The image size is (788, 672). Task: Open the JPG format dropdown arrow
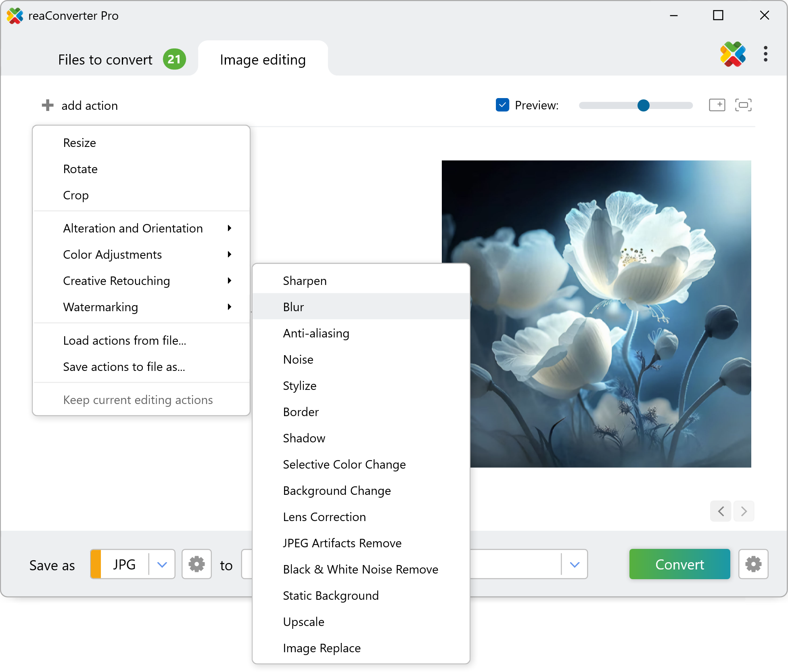tap(162, 564)
